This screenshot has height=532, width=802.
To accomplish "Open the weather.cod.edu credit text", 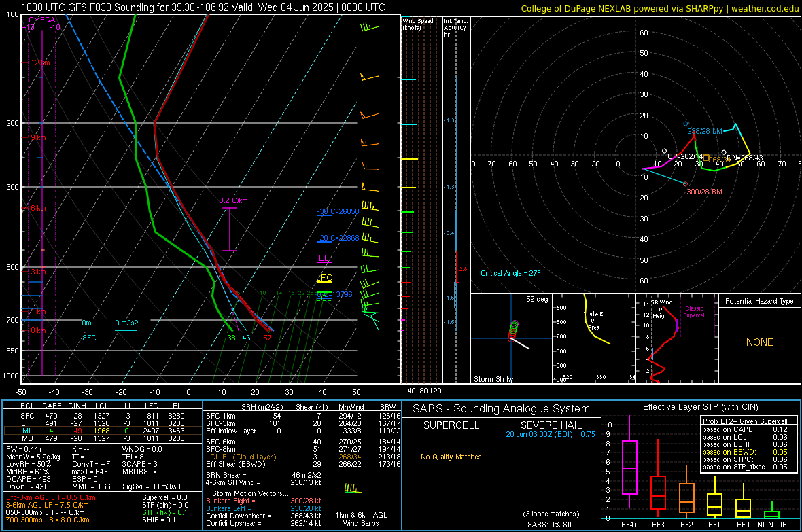I will pyautogui.click(x=765, y=8).
